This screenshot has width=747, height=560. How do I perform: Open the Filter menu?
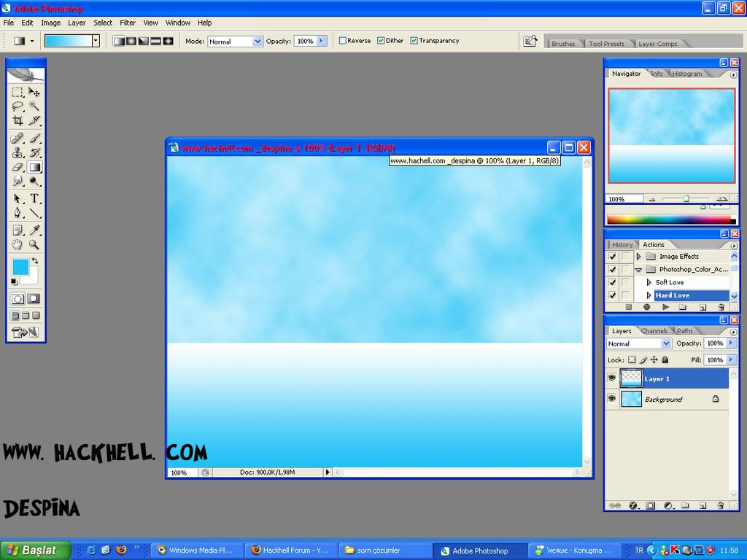pyautogui.click(x=128, y=23)
